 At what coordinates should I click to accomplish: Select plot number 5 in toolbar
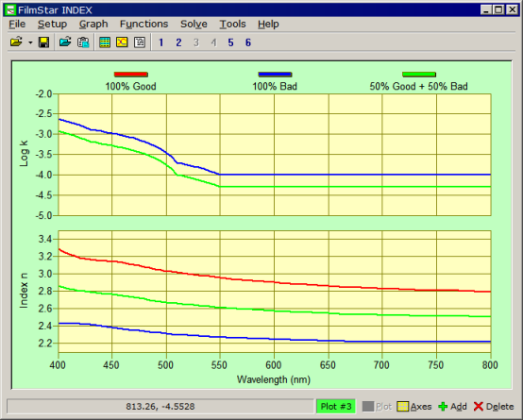230,42
